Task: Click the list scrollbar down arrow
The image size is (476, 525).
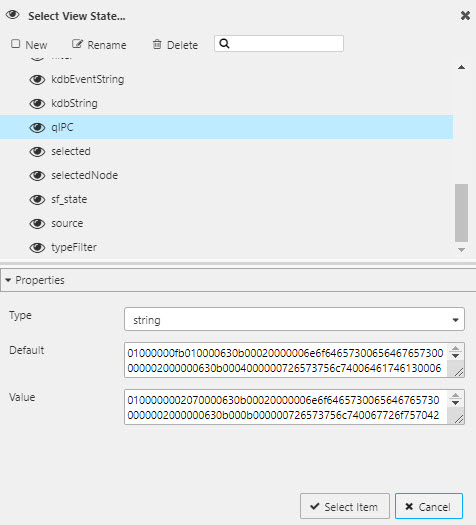Action: coord(462,250)
